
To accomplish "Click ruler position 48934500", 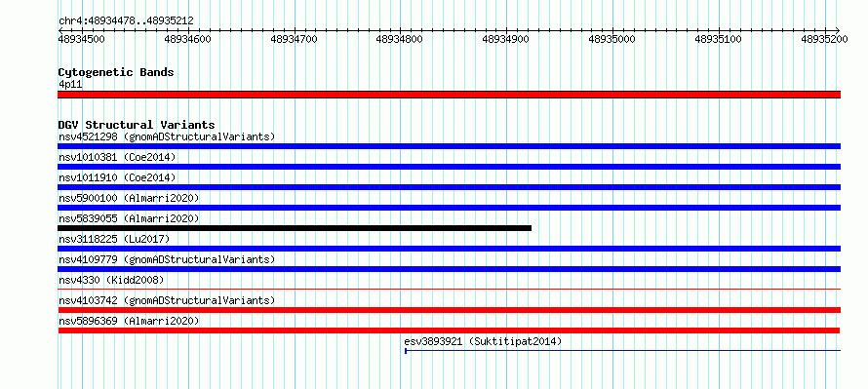I will tap(82, 39).
